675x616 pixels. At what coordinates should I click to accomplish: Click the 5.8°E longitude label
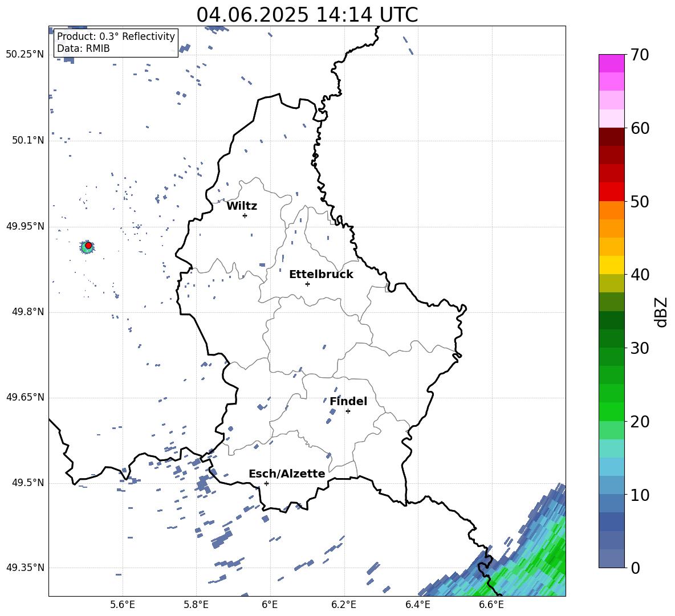(196, 605)
